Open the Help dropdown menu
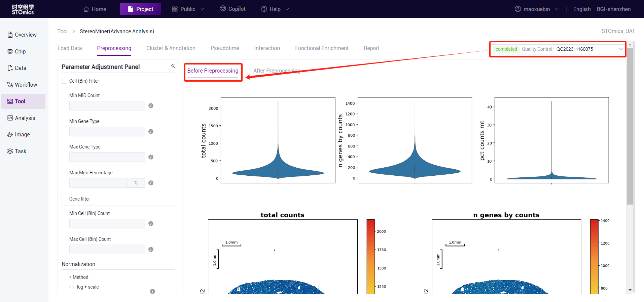This screenshot has width=644, height=302. 275,9
